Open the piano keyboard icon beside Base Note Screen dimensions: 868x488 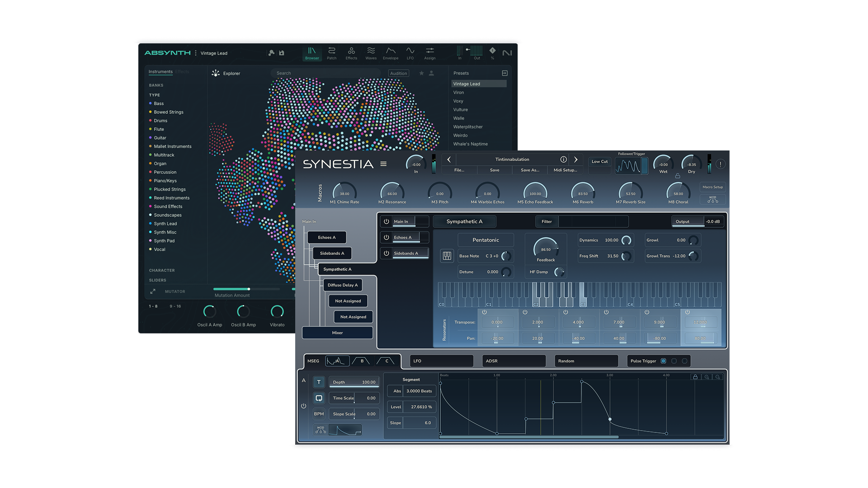(447, 256)
